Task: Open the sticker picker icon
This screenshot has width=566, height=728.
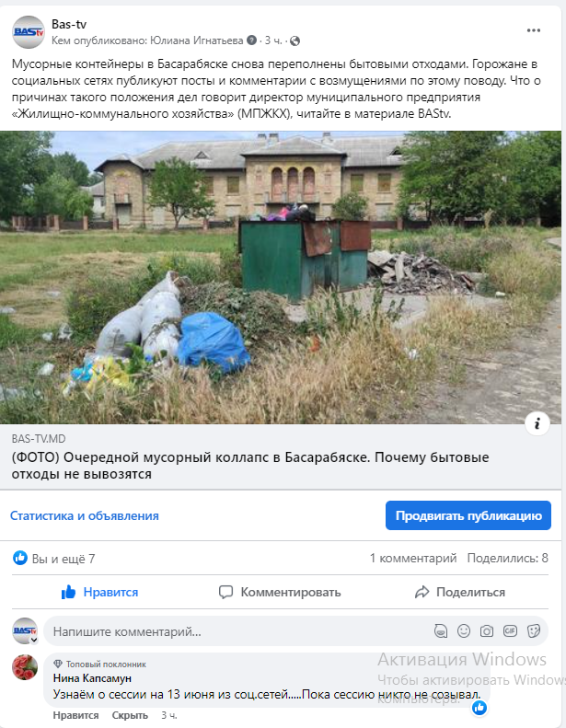Action: point(534,631)
